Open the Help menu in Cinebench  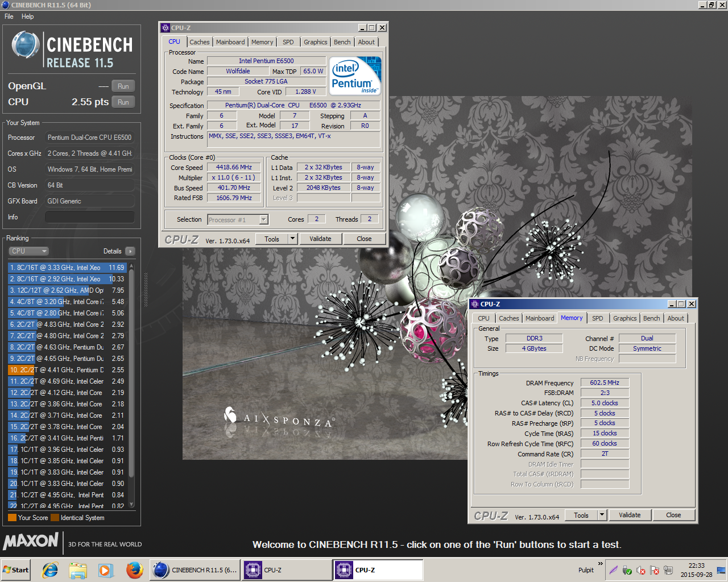[28, 16]
